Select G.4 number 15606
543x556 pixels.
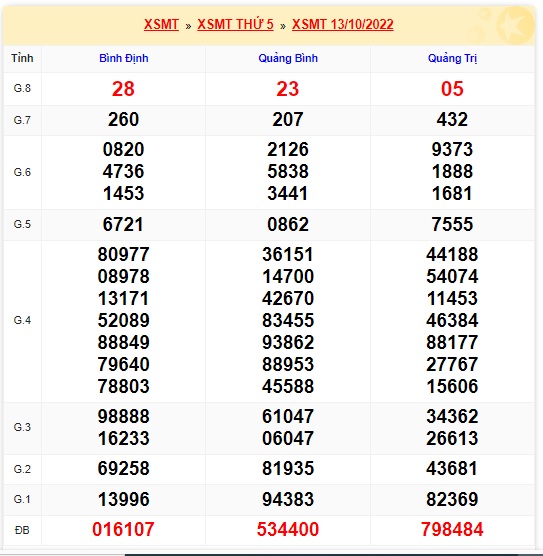coord(452,387)
